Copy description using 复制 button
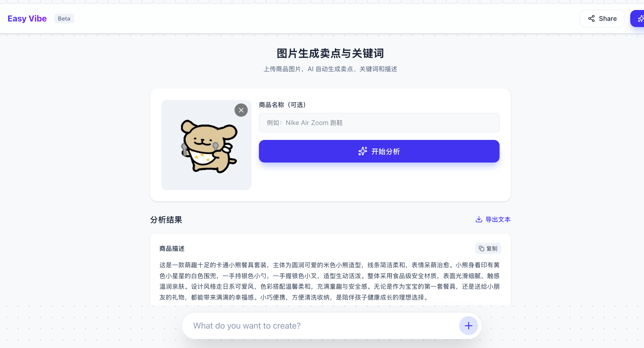The height and width of the screenshot is (348, 644). click(488, 249)
